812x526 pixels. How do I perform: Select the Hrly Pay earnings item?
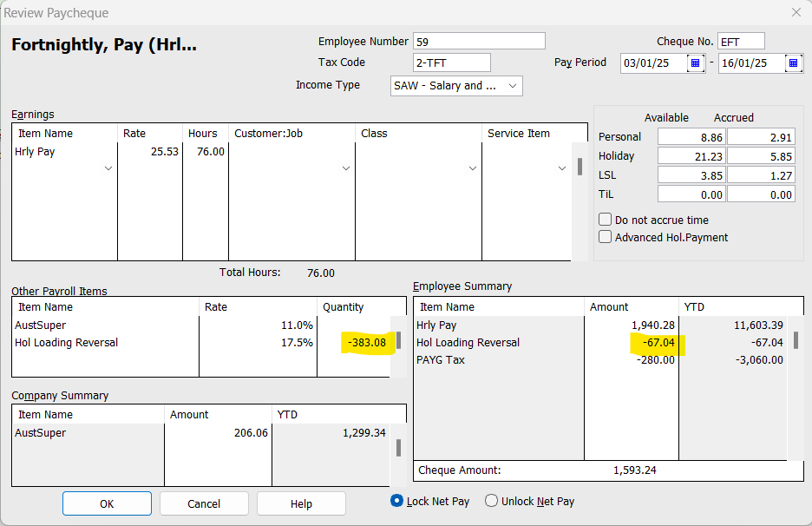pyautogui.click(x=36, y=152)
